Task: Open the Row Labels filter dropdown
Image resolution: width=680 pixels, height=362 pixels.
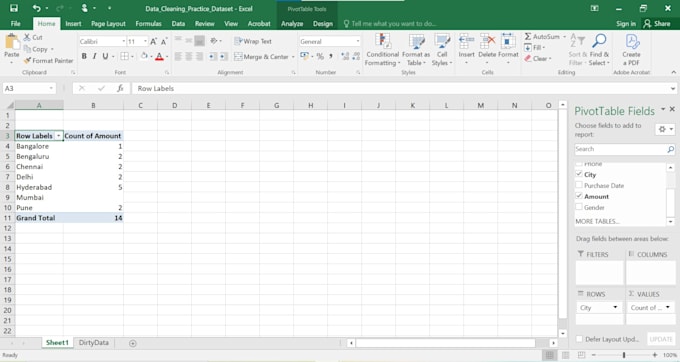Action: (59, 136)
